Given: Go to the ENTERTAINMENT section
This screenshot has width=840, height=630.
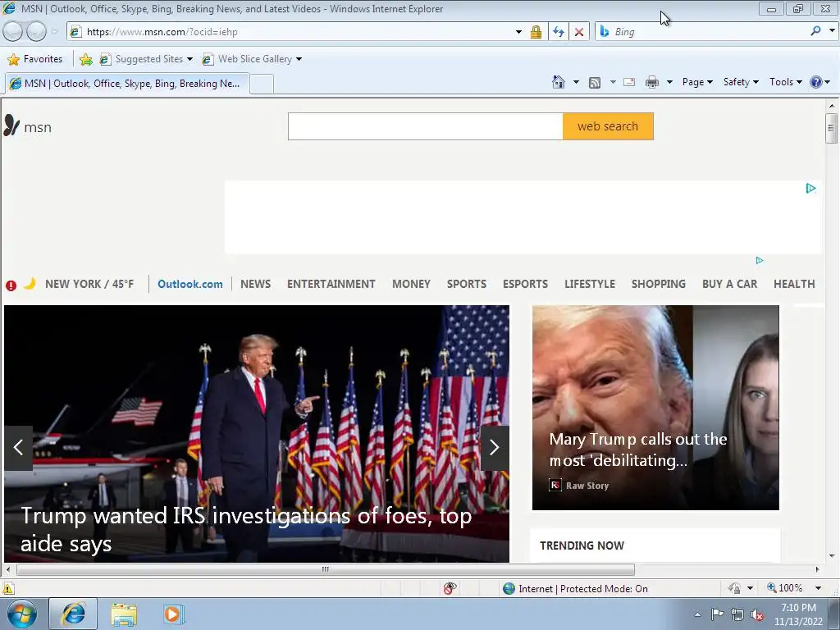Looking at the screenshot, I should (x=331, y=284).
